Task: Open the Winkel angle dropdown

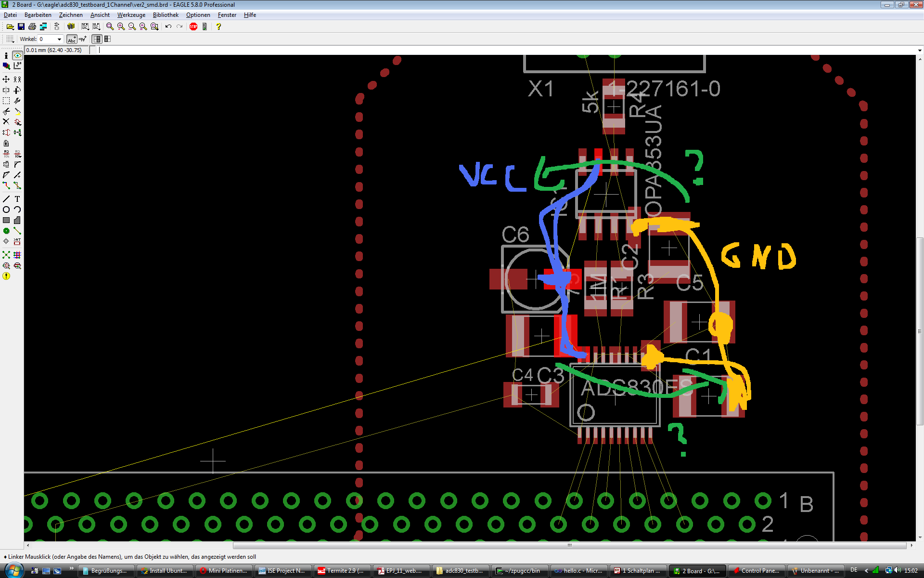Action: [60, 39]
